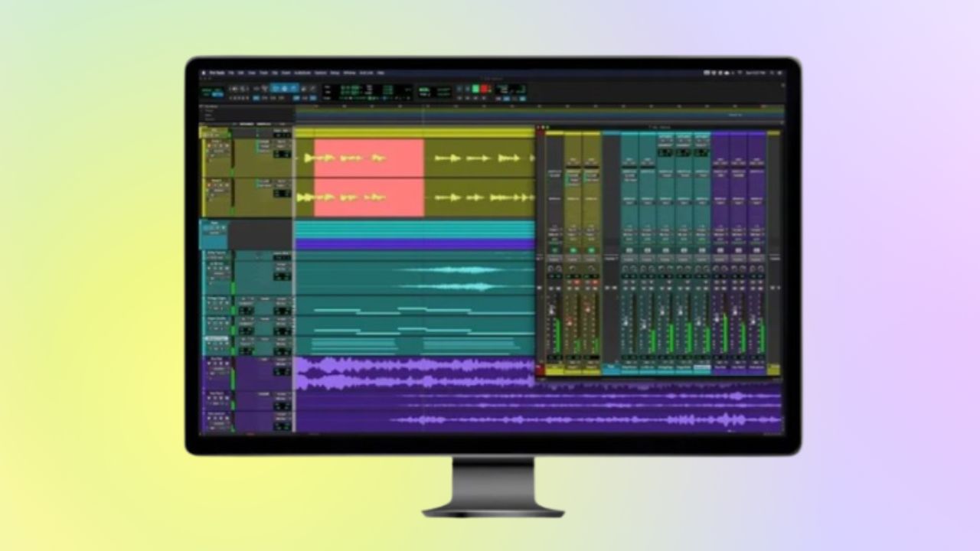Click the timeline ruler above the tracks

coord(537,108)
